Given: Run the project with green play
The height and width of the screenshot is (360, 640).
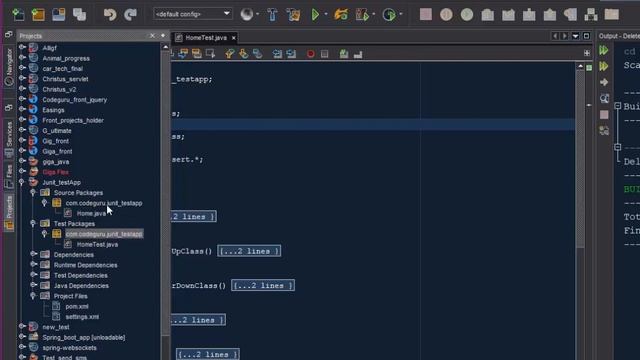Looking at the screenshot, I should point(315,15).
